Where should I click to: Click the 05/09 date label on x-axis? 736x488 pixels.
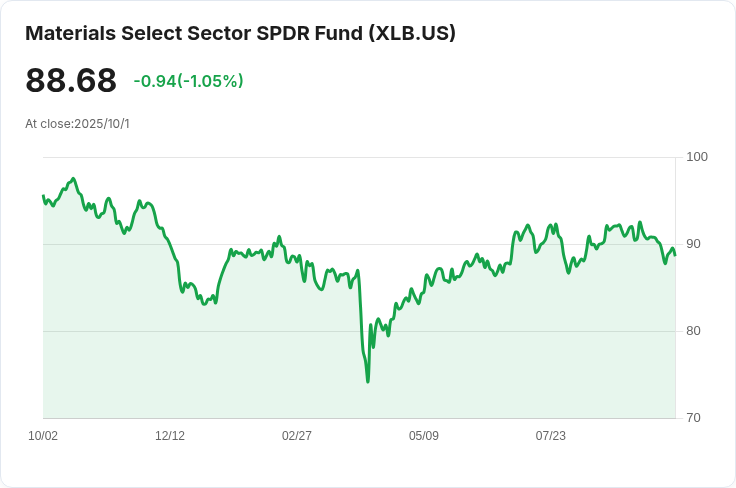424,436
